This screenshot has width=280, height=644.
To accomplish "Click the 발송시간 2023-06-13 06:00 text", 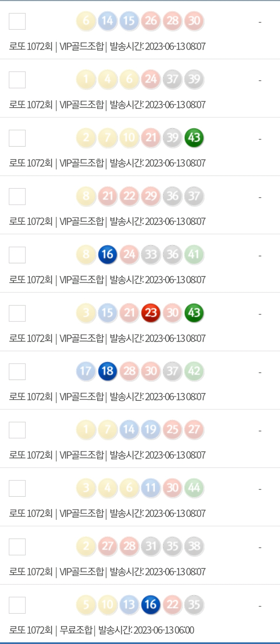I will (146, 630).
